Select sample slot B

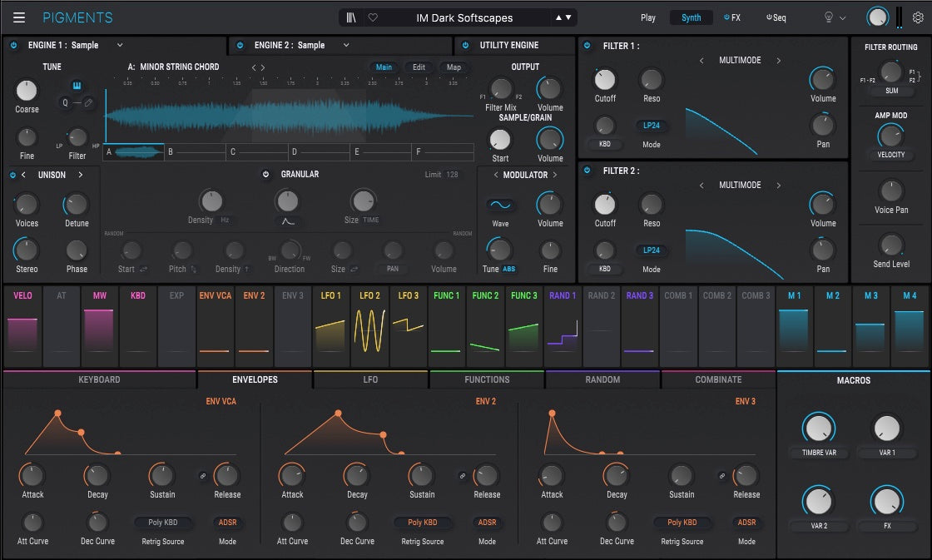pyautogui.click(x=195, y=152)
